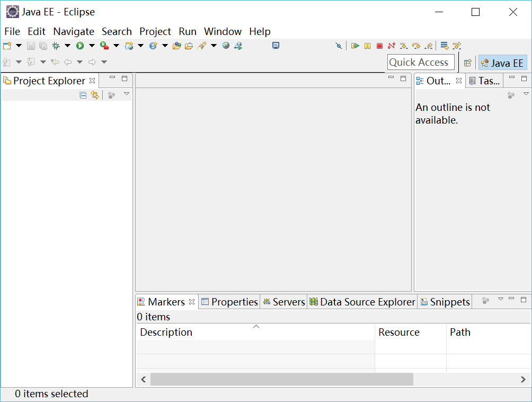Click the Open Type folder icon
The height and width of the screenshot is (402, 532).
pyautogui.click(x=177, y=46)
